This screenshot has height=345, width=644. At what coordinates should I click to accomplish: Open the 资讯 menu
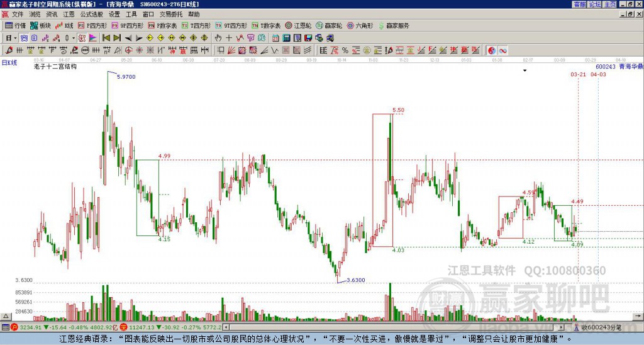click(52, 14)
